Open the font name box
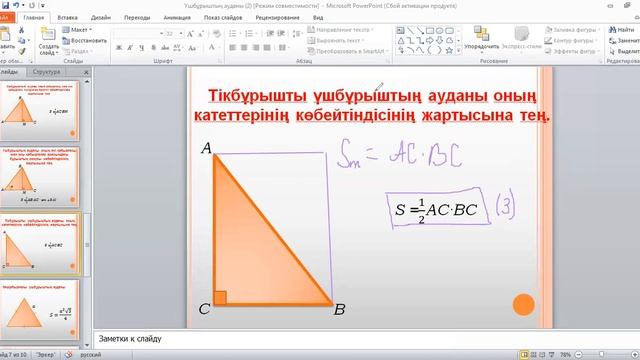The image size is (640, 360). point(139,34)
